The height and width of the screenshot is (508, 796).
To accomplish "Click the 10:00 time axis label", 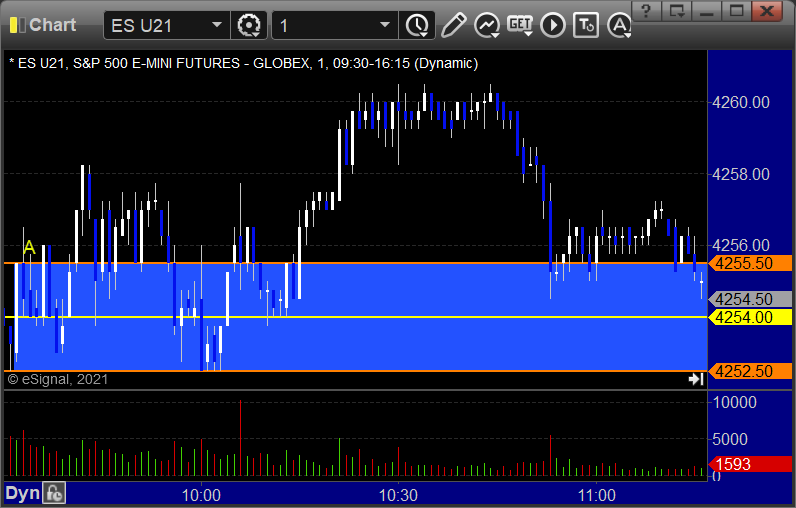I will click(202, 495).
